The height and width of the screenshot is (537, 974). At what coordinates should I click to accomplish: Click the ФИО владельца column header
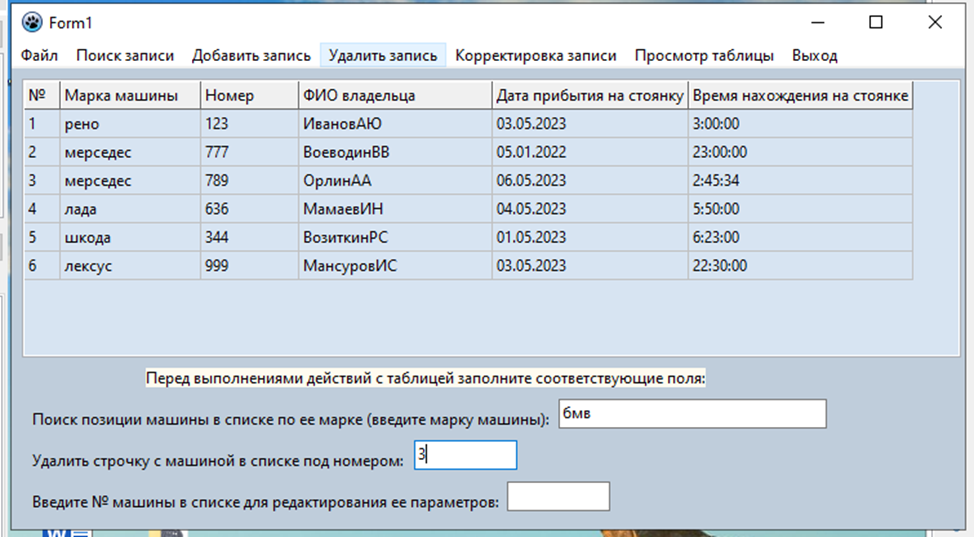click(x=358, y=96)
